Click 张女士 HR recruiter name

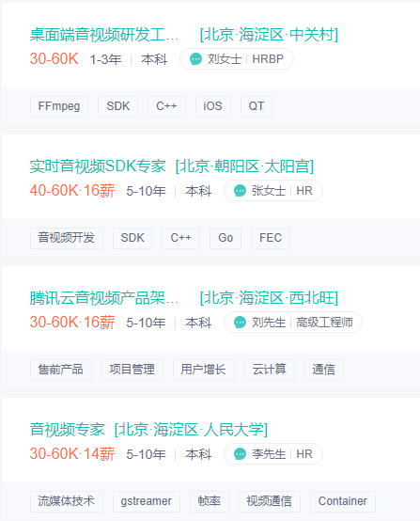(282, 191)
